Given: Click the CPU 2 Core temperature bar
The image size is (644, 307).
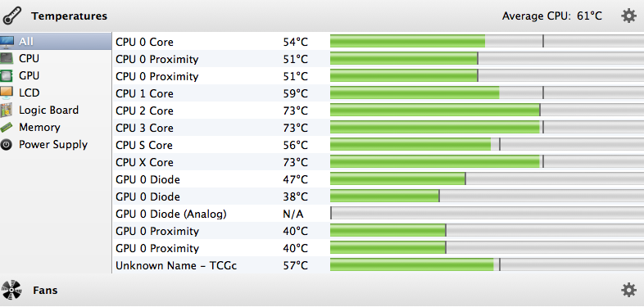Looking at the screenshot, I should coord(488,111).
